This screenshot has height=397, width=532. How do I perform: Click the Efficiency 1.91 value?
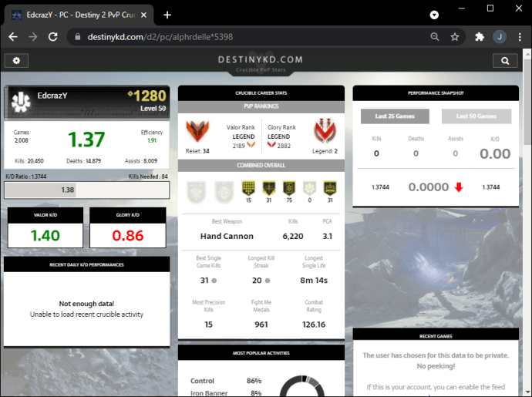(x=152, y=140)
